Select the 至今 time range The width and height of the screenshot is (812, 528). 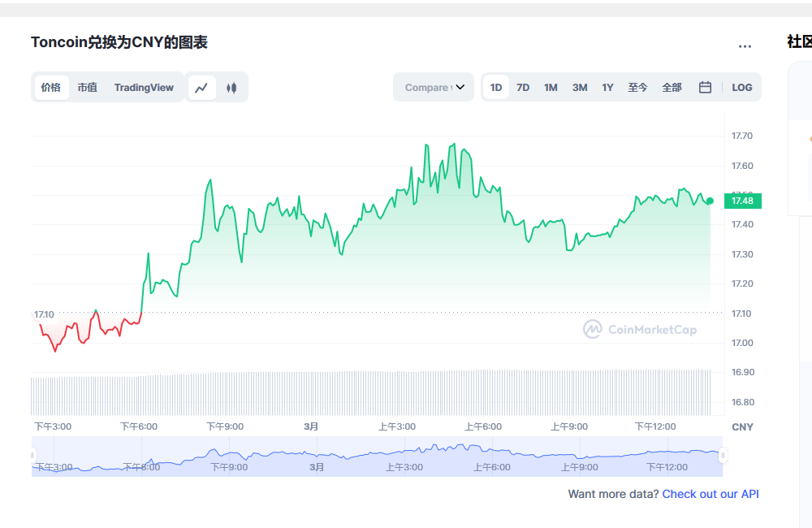(637, 87)
